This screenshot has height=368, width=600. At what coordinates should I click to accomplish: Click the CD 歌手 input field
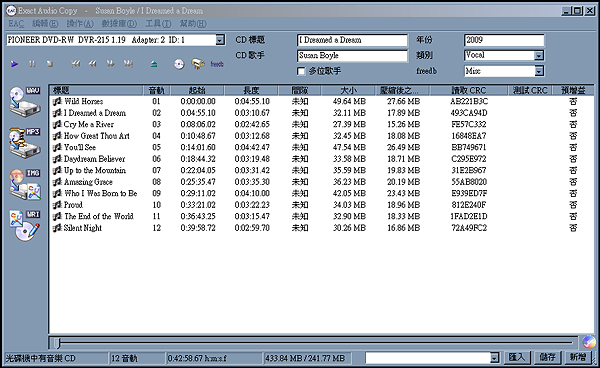(x=352, y=56)
